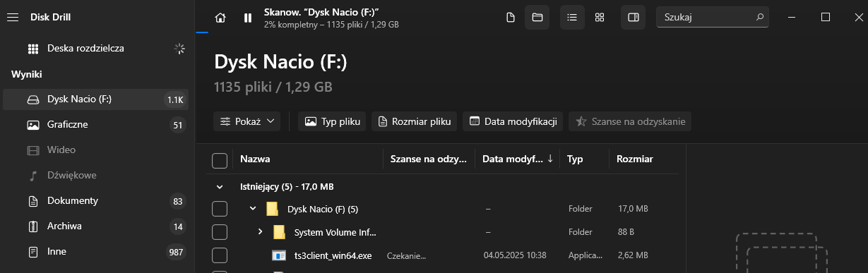Click the 83 count badge for Dokumenty

[x=177, y=201]
